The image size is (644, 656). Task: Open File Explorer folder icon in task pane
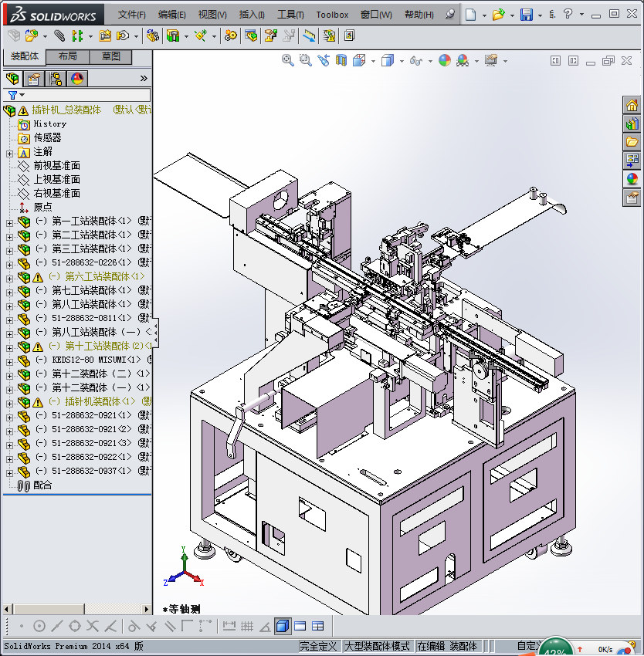point(632,142)
